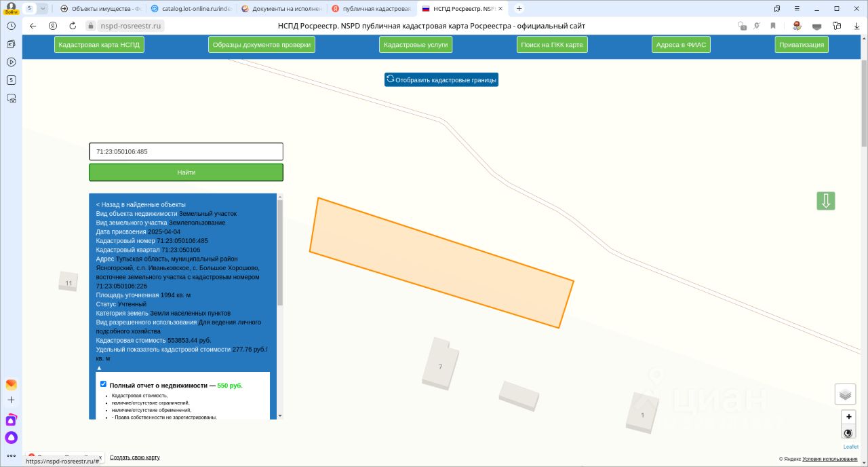The image size is (868, 467).
Task: Uncheck the Полный отчет о недвижимости checkbox
Action: 103,384
